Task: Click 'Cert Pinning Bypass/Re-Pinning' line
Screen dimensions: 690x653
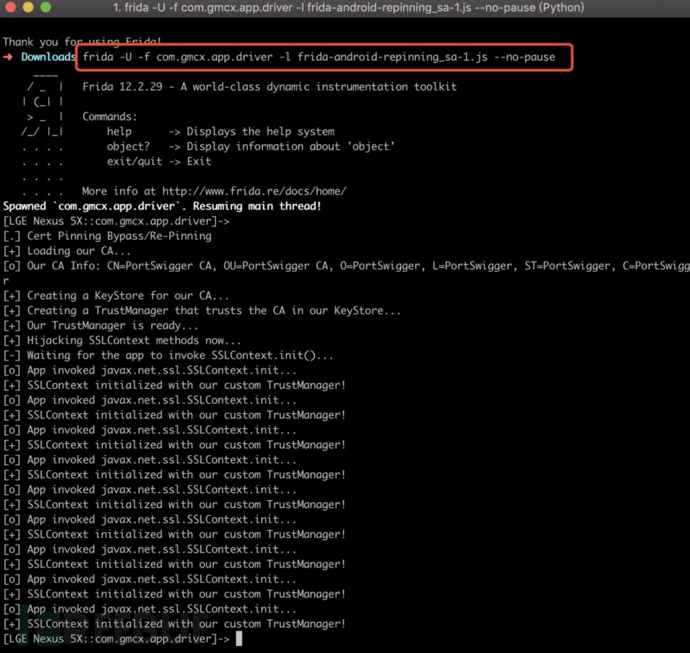Action: click(107, 236)
